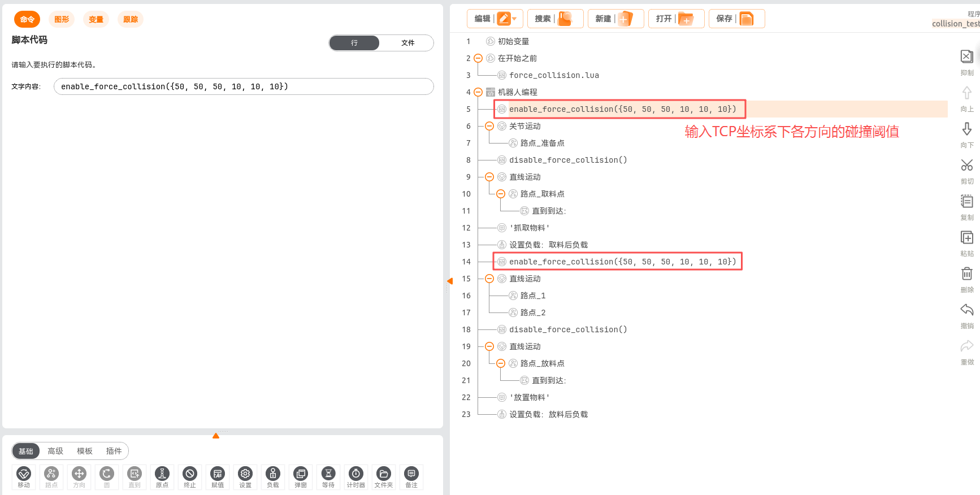Click the 文字内容 script text field
The height and width of the screenshot is (495, 980).
pos(244,86)
